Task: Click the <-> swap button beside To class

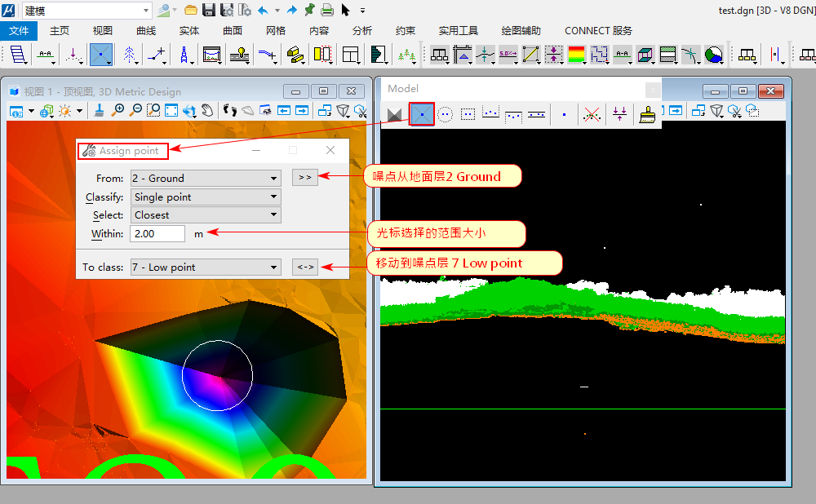Action: (305, 267)
